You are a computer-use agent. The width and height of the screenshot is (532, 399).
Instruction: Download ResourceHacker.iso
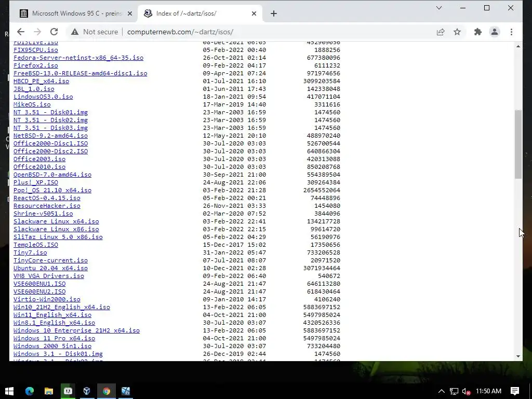47,206
